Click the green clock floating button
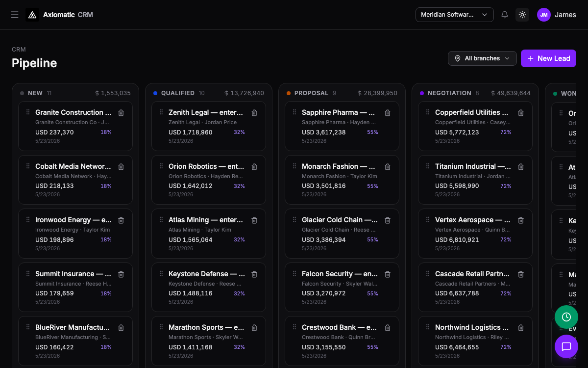Viewport: 588px width, 368px height. (x=566, y=317)
